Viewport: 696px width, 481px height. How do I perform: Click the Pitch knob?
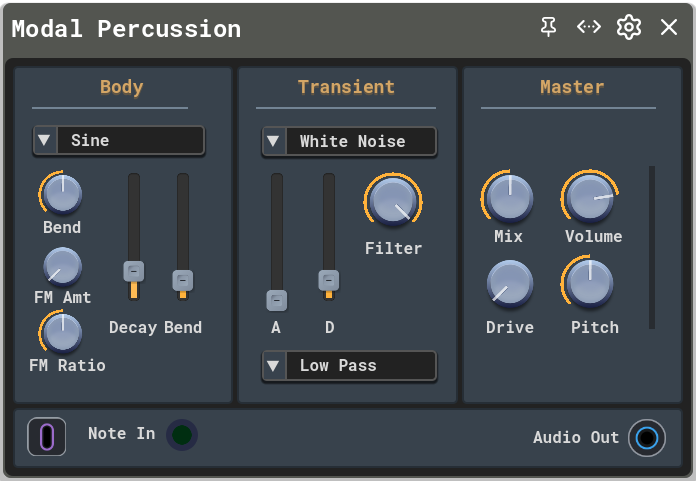589,282
